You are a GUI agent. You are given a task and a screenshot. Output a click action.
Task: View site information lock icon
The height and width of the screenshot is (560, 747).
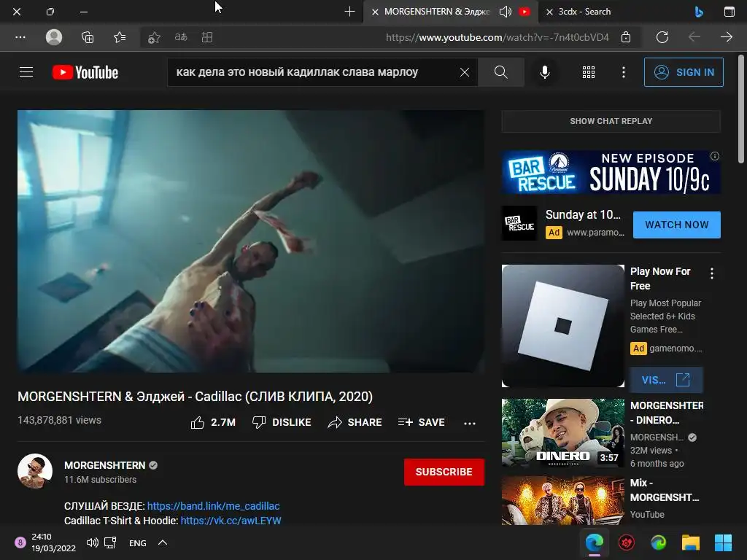pyautogui.click(x=626, y=36)
